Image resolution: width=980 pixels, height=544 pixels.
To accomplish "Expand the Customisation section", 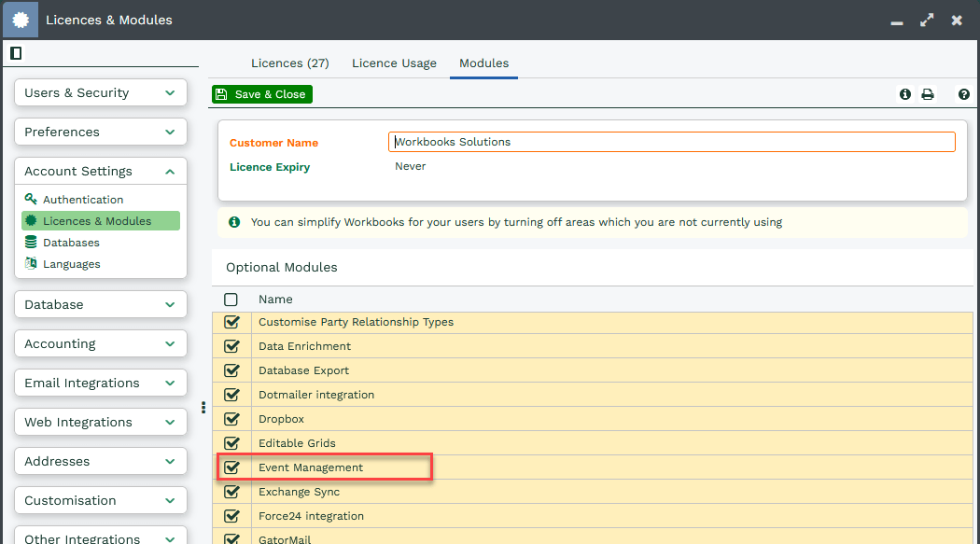I will [101, 500].
